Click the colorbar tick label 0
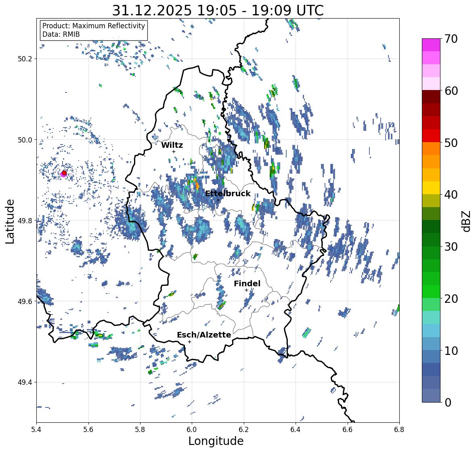This screenshot has height=451, width=476. pos(448,403)
